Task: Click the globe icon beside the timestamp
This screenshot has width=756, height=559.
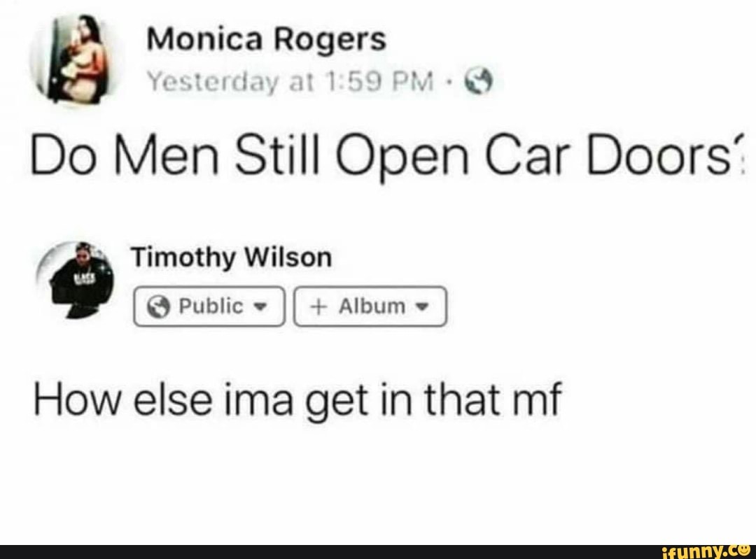Action: [x=478, y=81]
